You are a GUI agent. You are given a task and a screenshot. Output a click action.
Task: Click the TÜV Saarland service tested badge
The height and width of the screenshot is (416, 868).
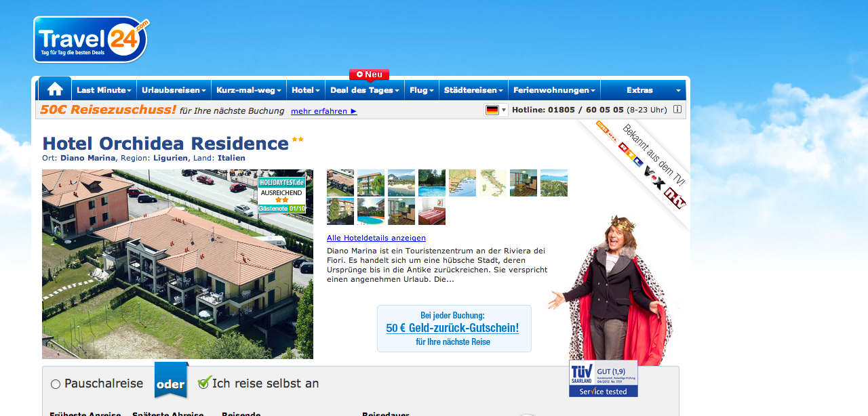603,378
